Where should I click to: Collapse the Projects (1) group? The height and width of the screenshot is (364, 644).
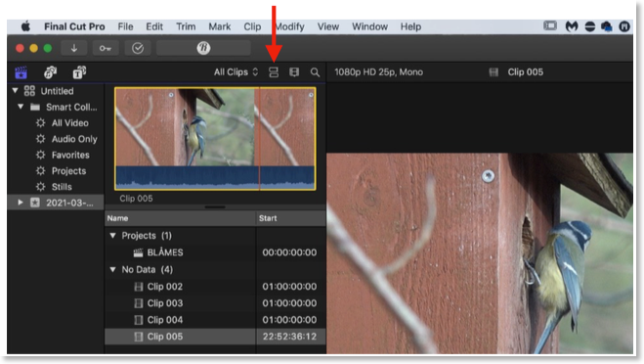113,236
